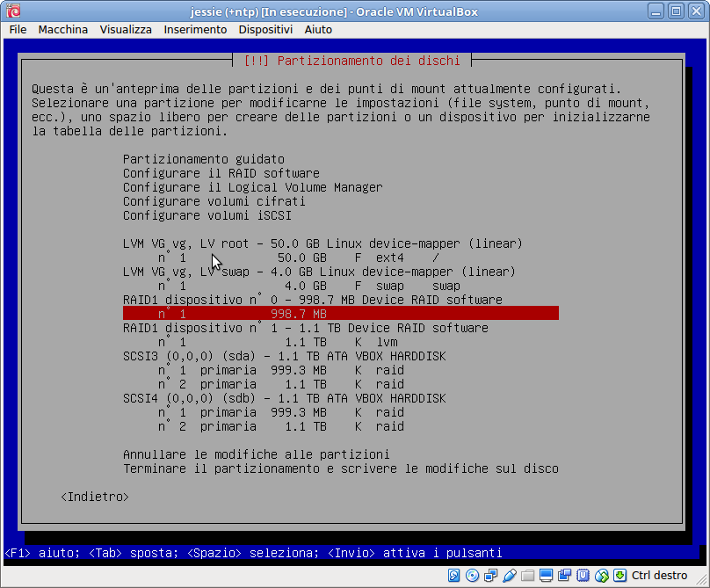This screenshot has height=588, width=710.
Task: Open the Inserimento menu
Action: click(195, 30)
